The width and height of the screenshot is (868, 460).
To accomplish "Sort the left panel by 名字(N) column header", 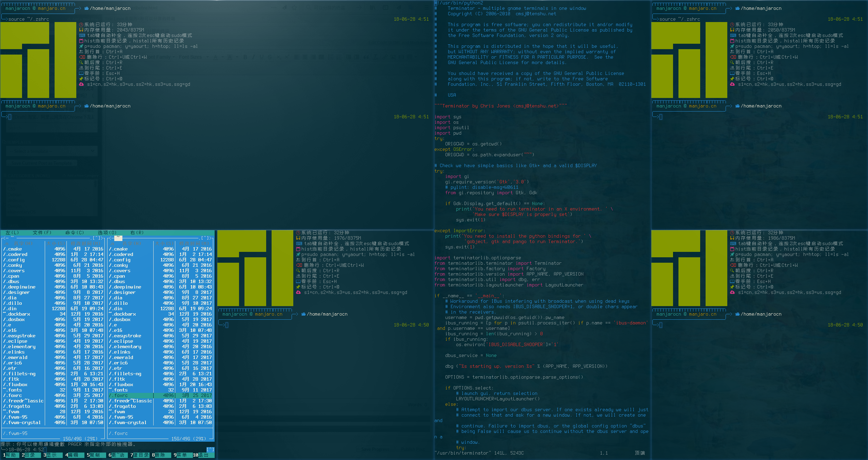I will tap(23, 243).
